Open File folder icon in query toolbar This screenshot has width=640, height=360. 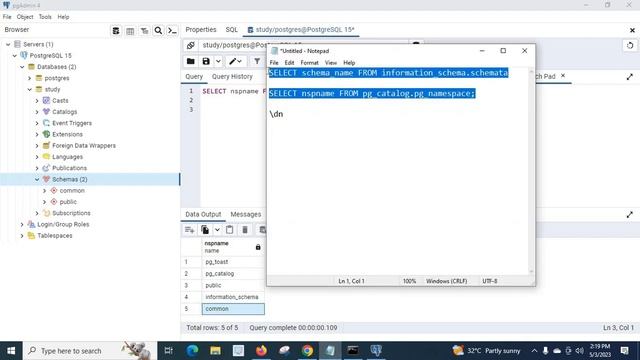click(x=191, y=61)
